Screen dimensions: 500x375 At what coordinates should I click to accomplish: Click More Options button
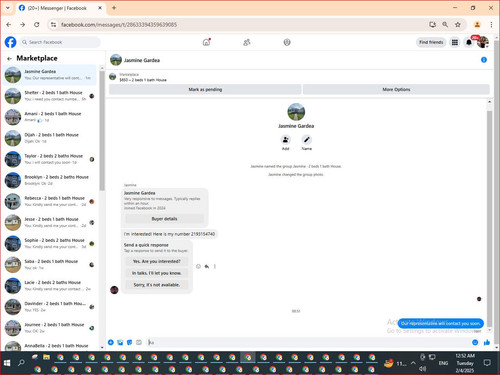click(396, 89)
